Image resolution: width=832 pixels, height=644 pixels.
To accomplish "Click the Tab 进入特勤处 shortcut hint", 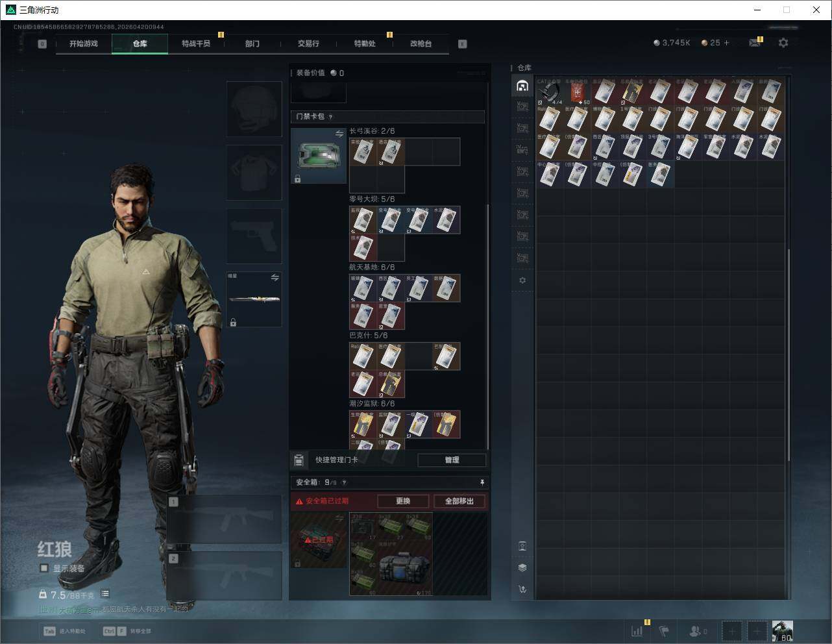I will tap(64, 631).
